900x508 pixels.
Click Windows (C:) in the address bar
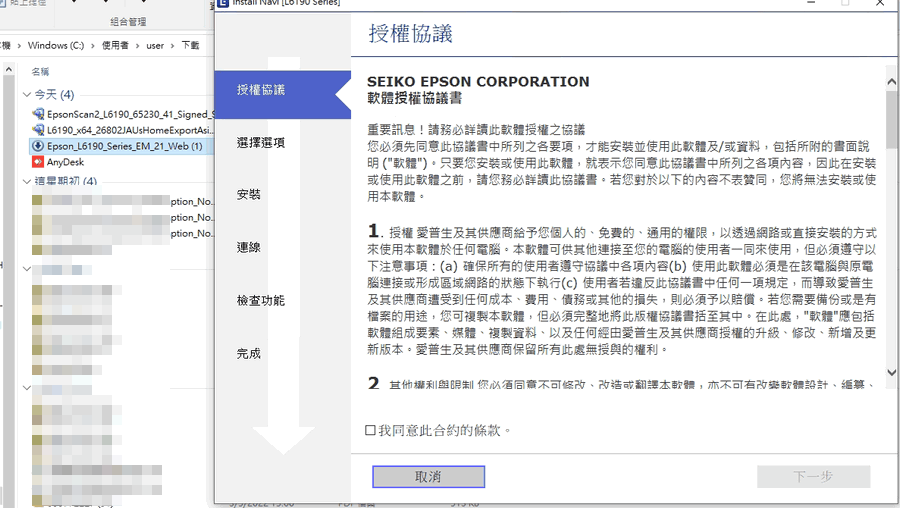pos(55,45)
